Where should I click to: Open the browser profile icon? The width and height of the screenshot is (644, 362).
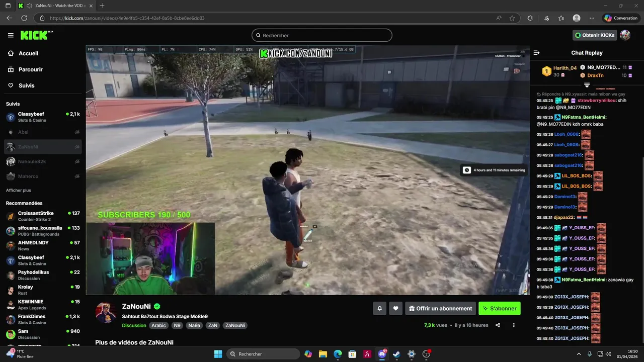pos(577,18)
